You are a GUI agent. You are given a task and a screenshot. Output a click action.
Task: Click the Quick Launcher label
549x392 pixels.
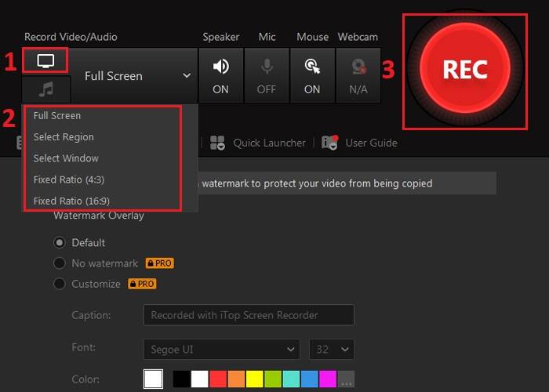[x=269, y=143]
